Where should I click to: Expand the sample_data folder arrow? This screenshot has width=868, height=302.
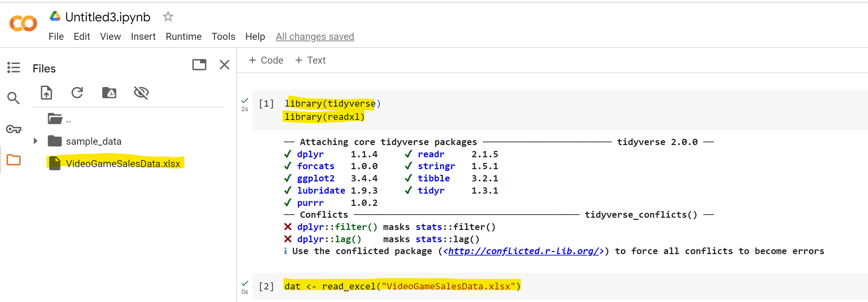pos(35,141)
